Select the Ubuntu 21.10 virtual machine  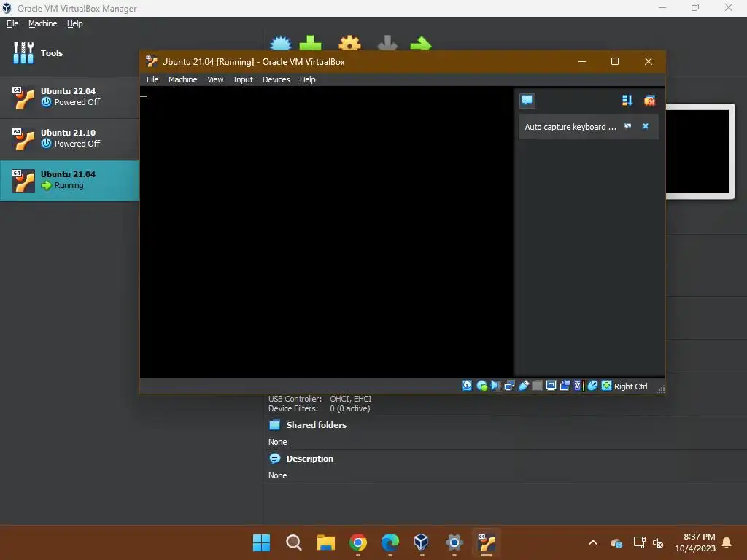click(69, 138)
